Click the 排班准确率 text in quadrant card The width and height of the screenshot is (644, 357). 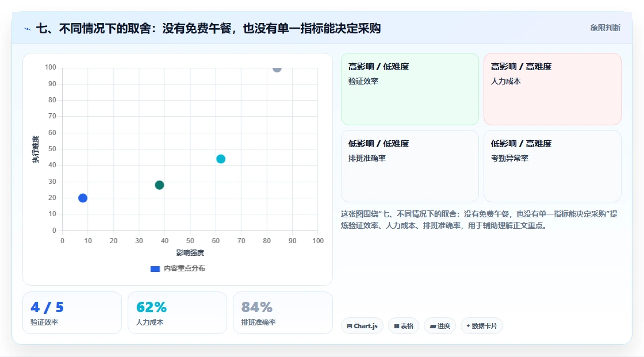[367, 158]
